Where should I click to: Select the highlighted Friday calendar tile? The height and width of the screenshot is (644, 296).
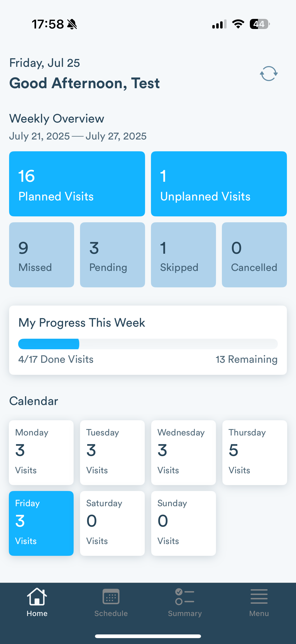[x=41, y=523]
